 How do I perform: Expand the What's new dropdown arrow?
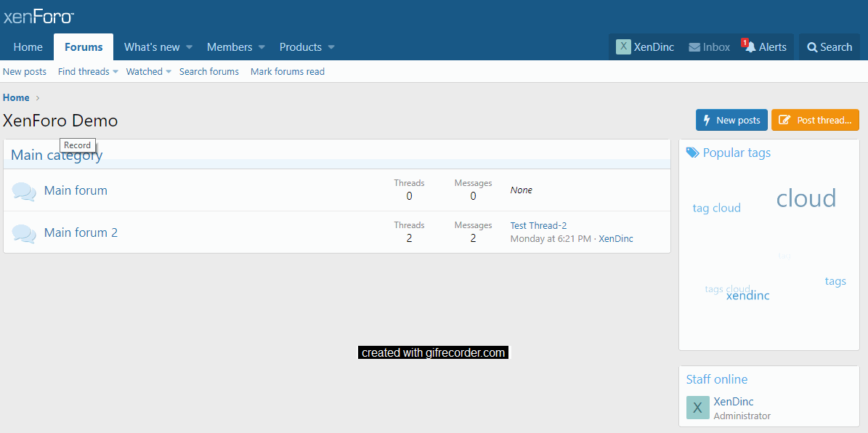[189, 47]
